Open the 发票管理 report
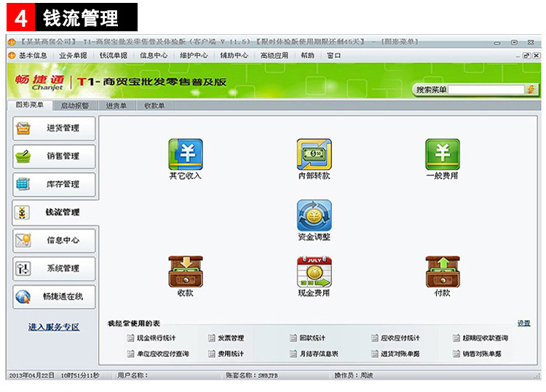Image resolution: width=546 pixels, height=392 pixels. pos(226,337)
